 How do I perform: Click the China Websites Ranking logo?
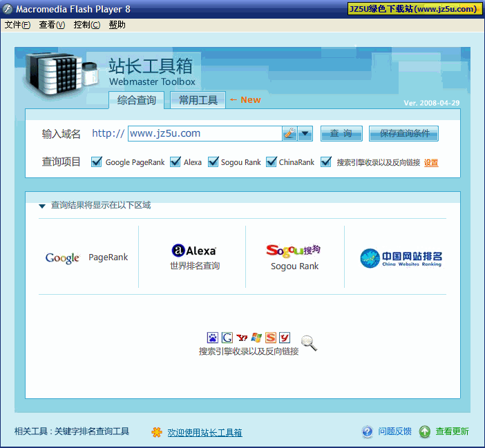coord(401,258)
